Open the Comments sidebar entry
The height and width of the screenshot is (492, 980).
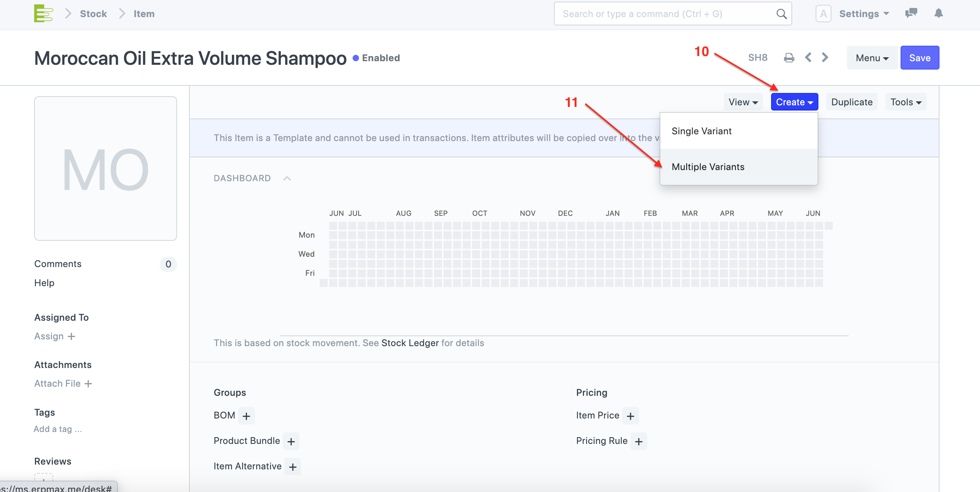[58, 264]
